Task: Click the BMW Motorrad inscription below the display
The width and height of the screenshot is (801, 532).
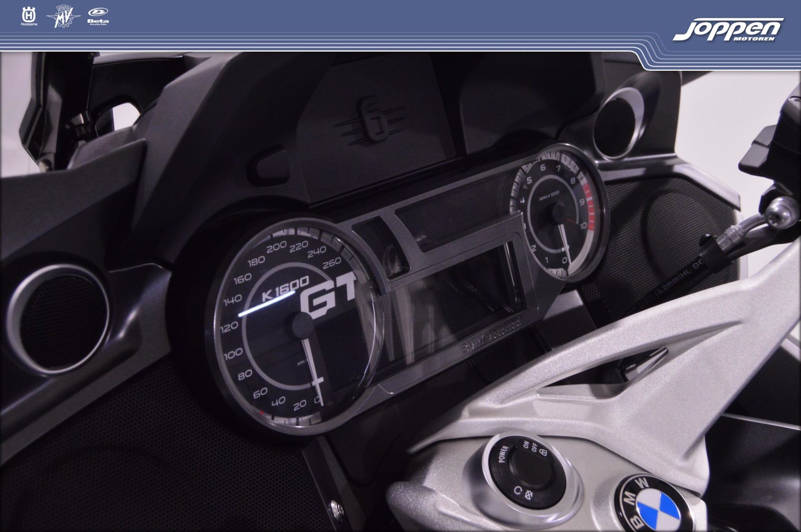Action: pos(491,336)
